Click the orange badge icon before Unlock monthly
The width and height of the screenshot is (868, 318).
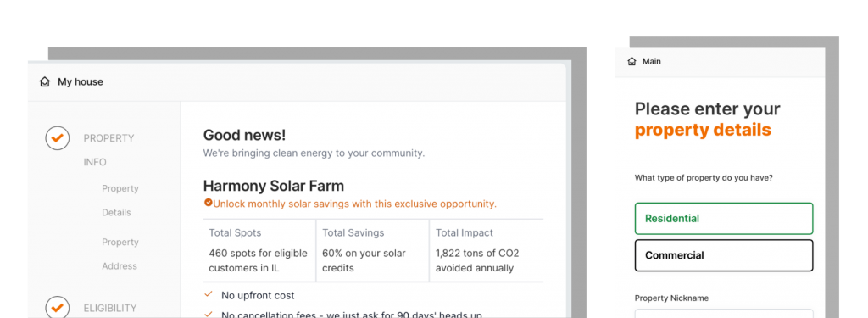coord(209,203)
